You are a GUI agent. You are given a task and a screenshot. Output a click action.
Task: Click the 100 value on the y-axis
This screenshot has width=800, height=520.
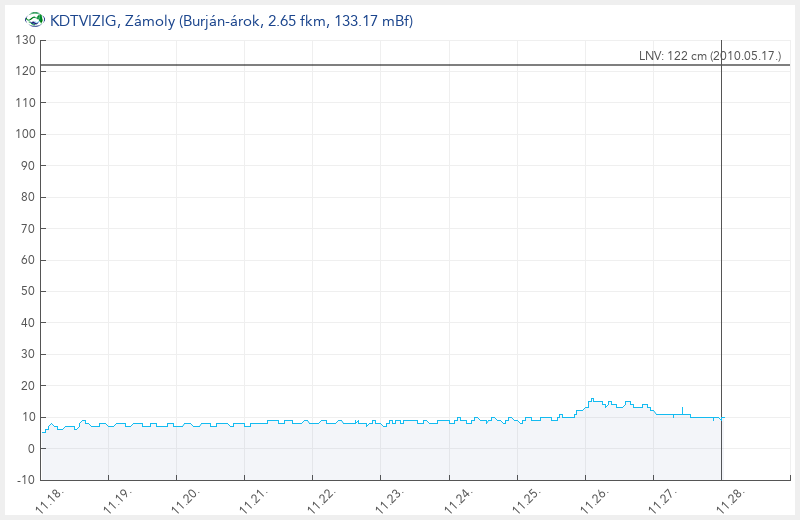(26, 134)
